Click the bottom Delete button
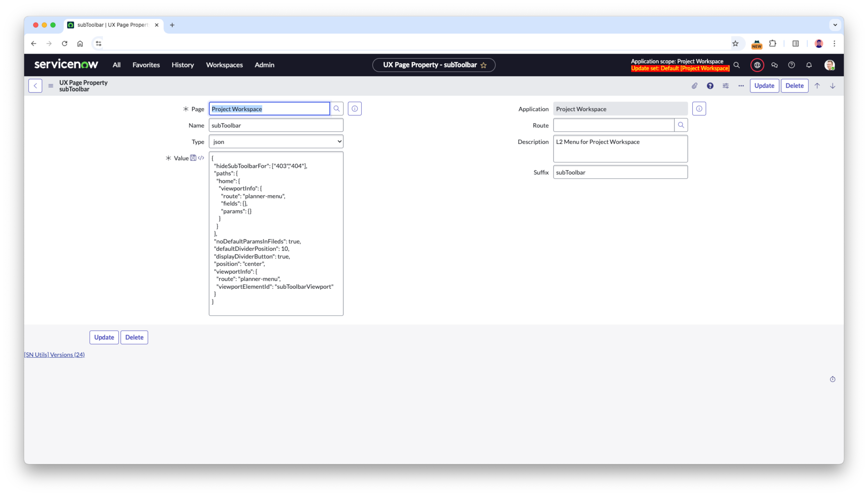This screenshot has width=868, height=496. 134,337
